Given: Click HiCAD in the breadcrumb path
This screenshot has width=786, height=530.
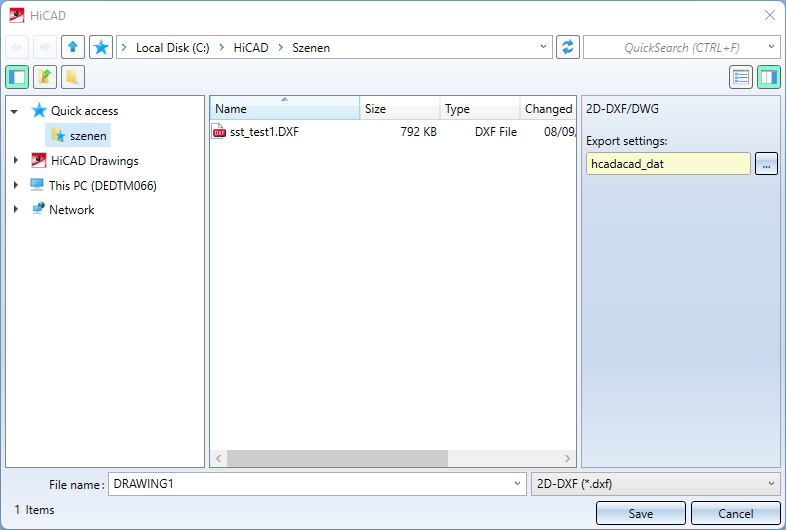Looking at the screenshot, I should click(x=251, y=48).
